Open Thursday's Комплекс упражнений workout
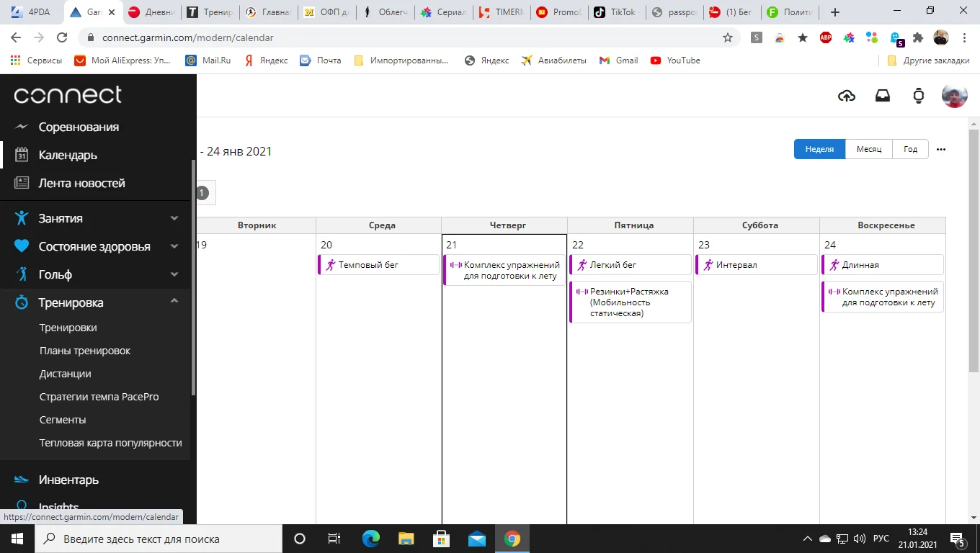980x553 pixels. (x=505, y=270)
